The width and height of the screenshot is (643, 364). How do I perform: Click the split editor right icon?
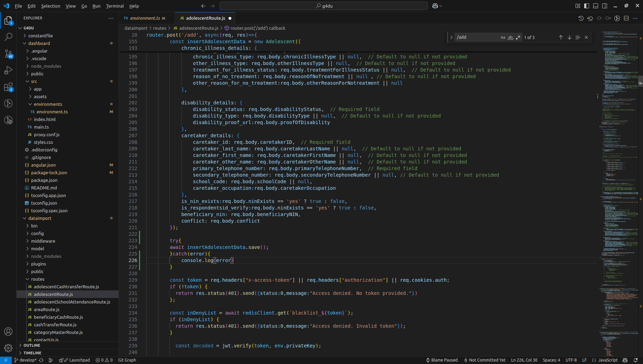(626, 18)
